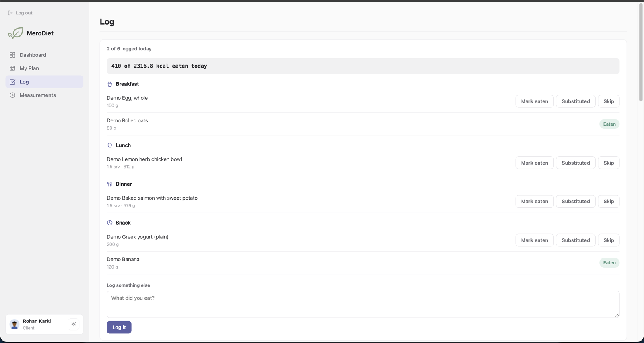Image resolution: width=644 pixels, height=343 pixels.
Task: Choose Substituted for Lemon herb chicken bowl
Action: [576, 163]
